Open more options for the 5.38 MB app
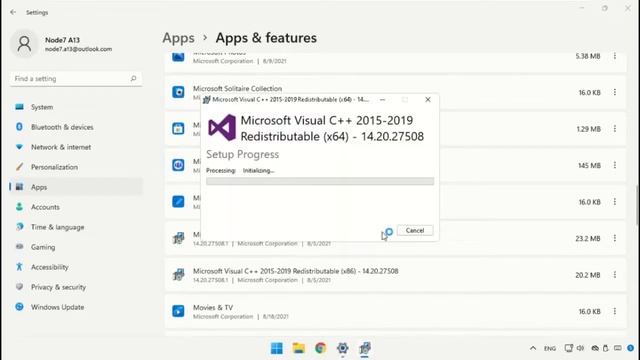The image size is (640, 360). (615, 56)
